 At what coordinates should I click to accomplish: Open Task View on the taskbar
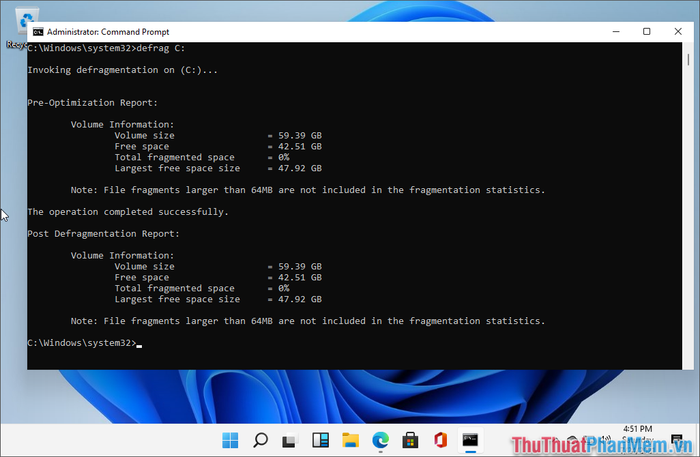290,440
